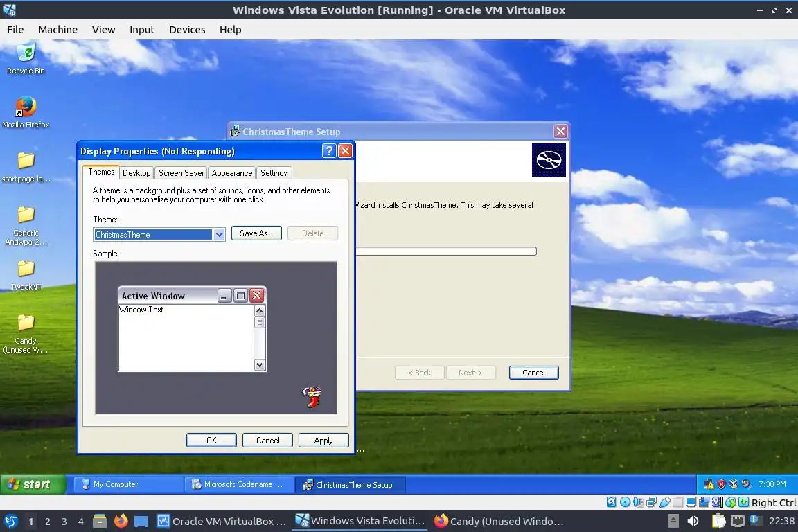
Task: Click the disc logo in ChristmasTheme Setup
Action: pos(549,161)
